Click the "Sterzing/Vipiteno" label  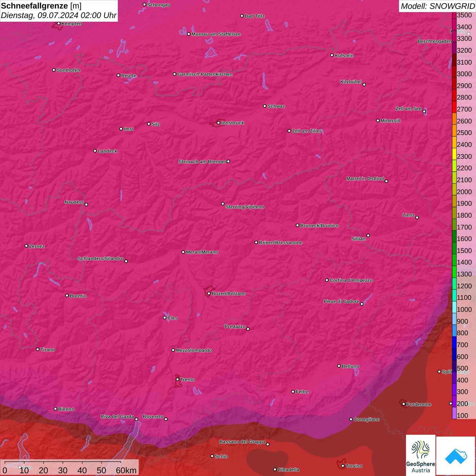[x=245, y=207]
